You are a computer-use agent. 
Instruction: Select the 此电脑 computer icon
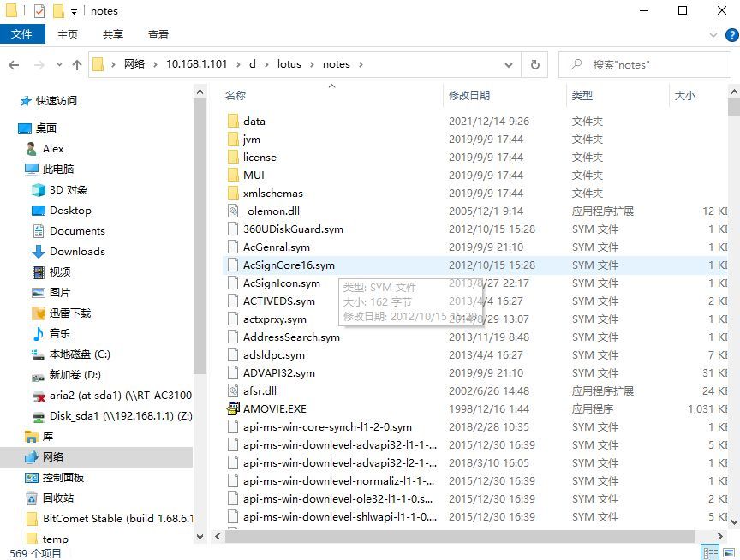pos(31,169)
